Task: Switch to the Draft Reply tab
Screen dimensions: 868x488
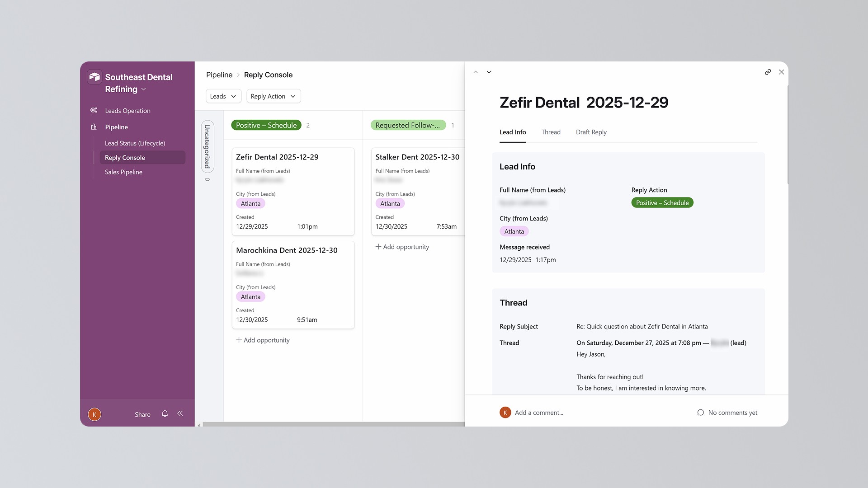Action: click(591, 132)
